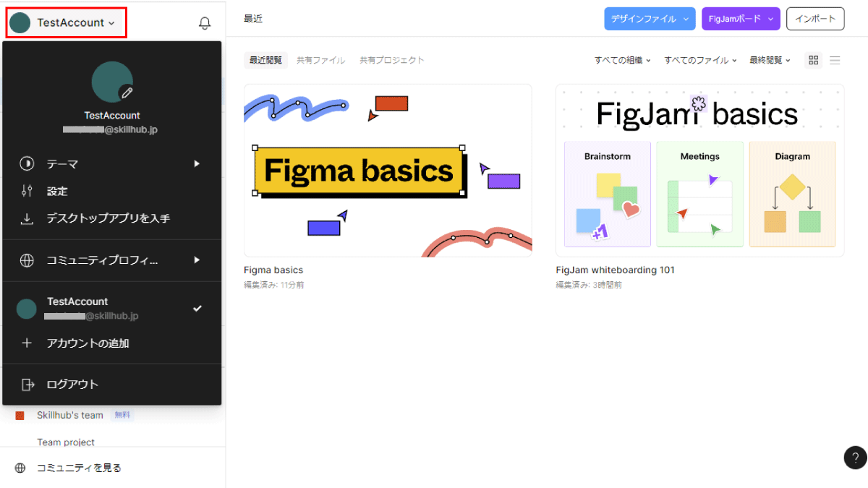Open the TestAccount account dropdown

click(67, 22)
